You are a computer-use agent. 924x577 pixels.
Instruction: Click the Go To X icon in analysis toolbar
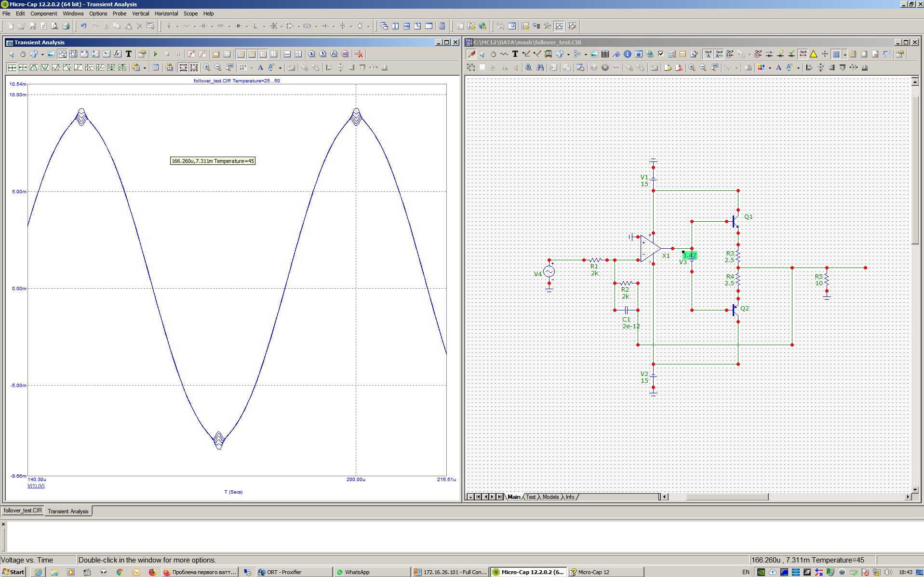(312, 54)
